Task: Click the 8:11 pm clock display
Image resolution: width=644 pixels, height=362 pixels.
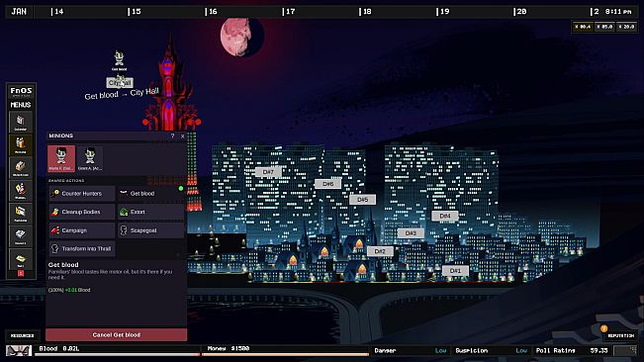Action: 618,12
